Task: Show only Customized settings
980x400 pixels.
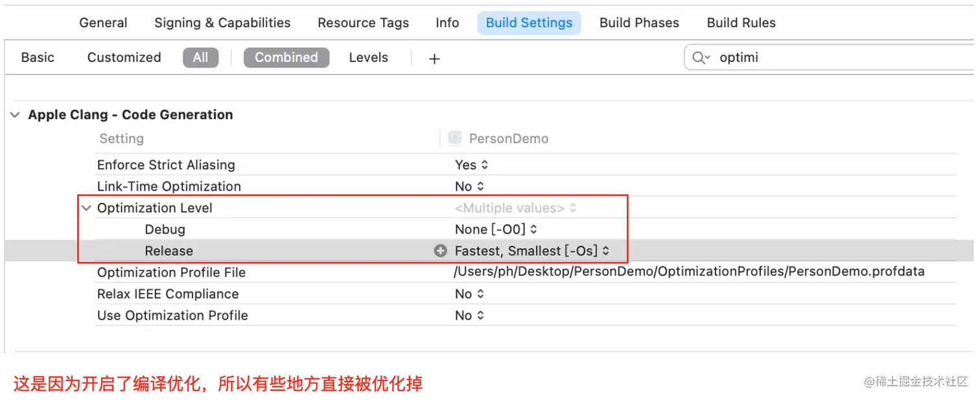Action: tap(124, 58)
